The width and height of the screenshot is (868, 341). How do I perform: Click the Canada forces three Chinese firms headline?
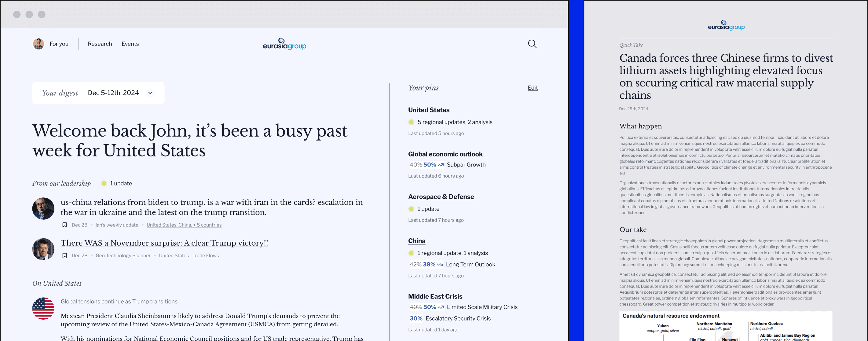click(726, 76)
